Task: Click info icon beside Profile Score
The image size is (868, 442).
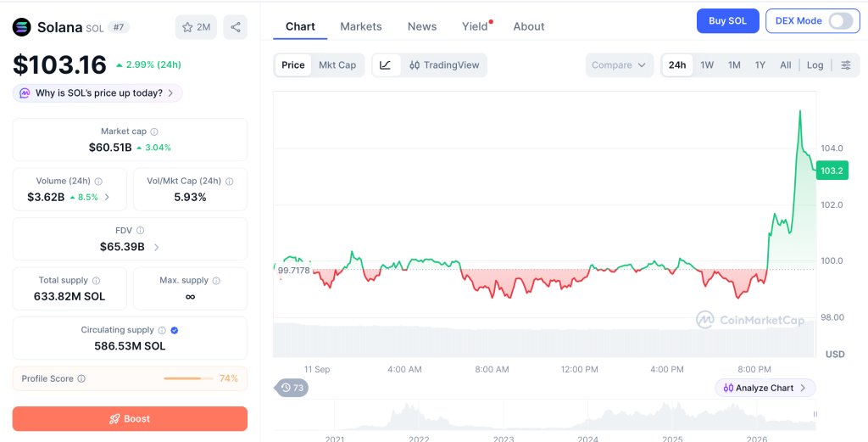Action: [81, 379]
